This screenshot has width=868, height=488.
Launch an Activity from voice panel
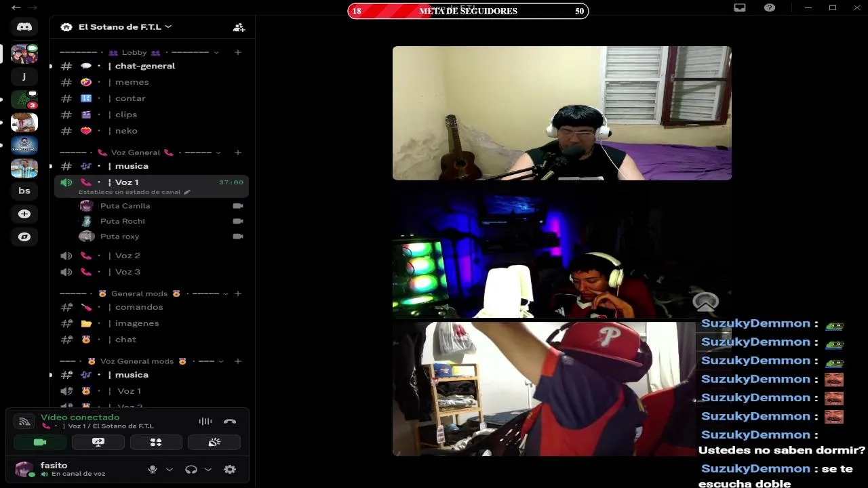[x=156, y=442]
